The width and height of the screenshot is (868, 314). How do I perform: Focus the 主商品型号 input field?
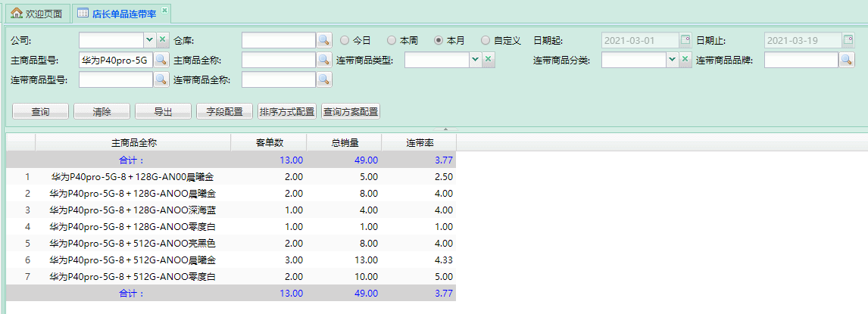(116, 61)
